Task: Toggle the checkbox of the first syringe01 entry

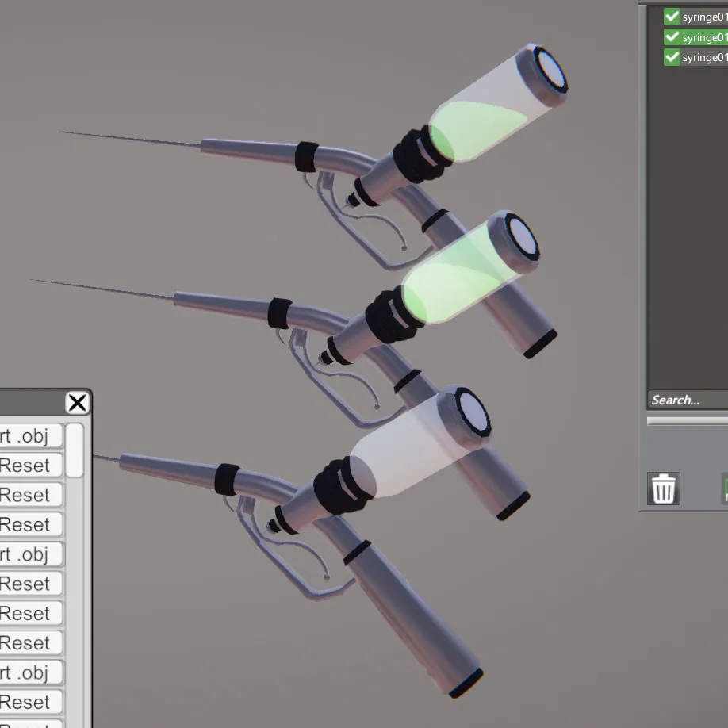Action: (x=672, y=16)
